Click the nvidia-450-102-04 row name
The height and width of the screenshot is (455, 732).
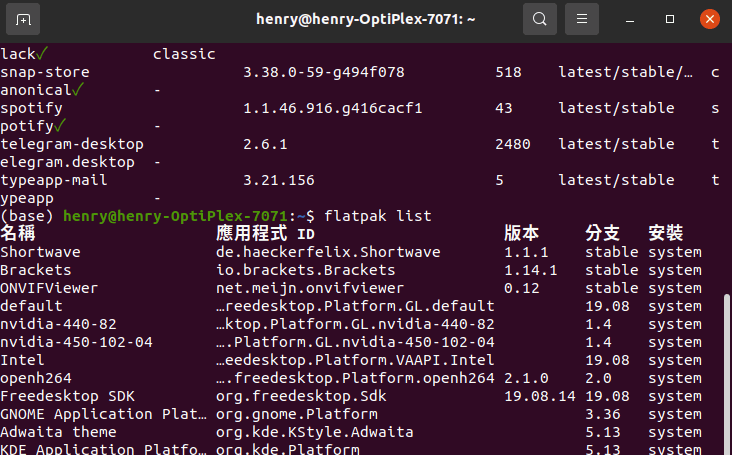pyautogui.click(x=76, y=342)
